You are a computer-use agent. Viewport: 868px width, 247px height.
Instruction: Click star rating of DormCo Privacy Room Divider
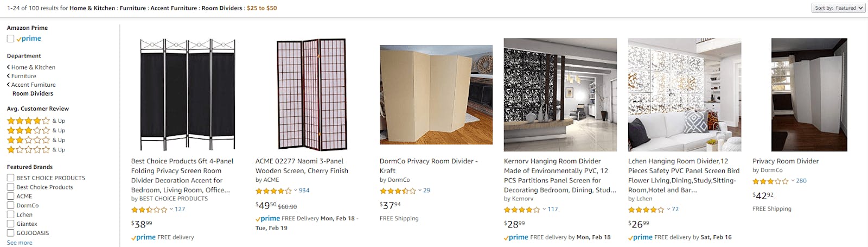tap(398, 191)
